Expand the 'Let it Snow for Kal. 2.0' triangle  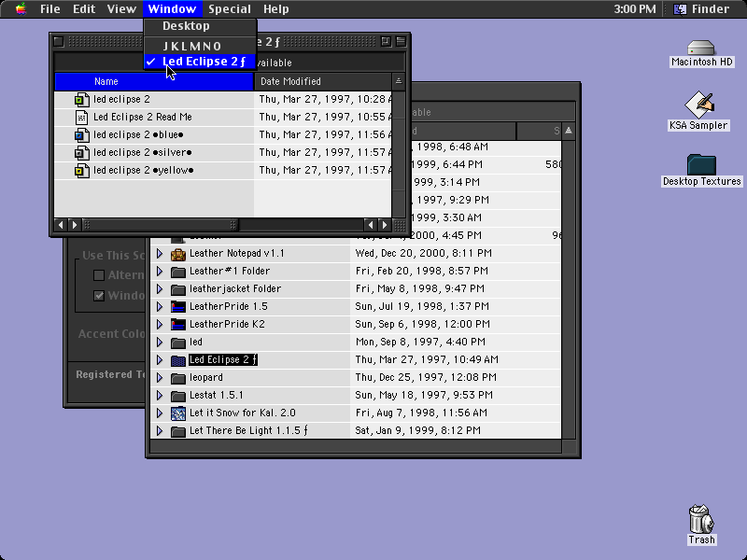160,413
